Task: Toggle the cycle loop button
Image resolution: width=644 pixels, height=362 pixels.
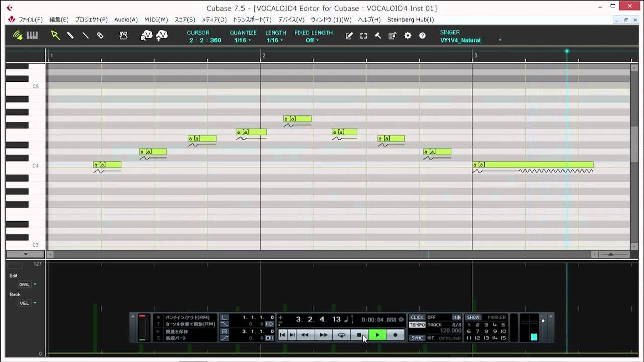Action: (342, 335)
